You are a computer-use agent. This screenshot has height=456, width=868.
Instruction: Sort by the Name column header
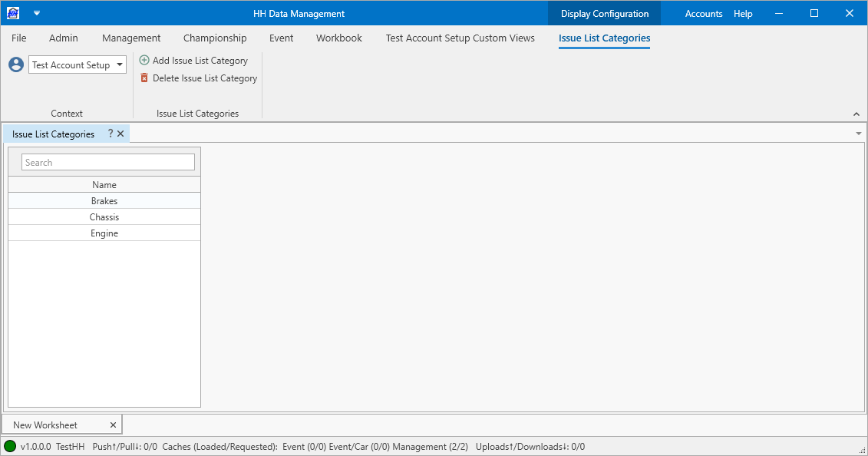(104, 185)
